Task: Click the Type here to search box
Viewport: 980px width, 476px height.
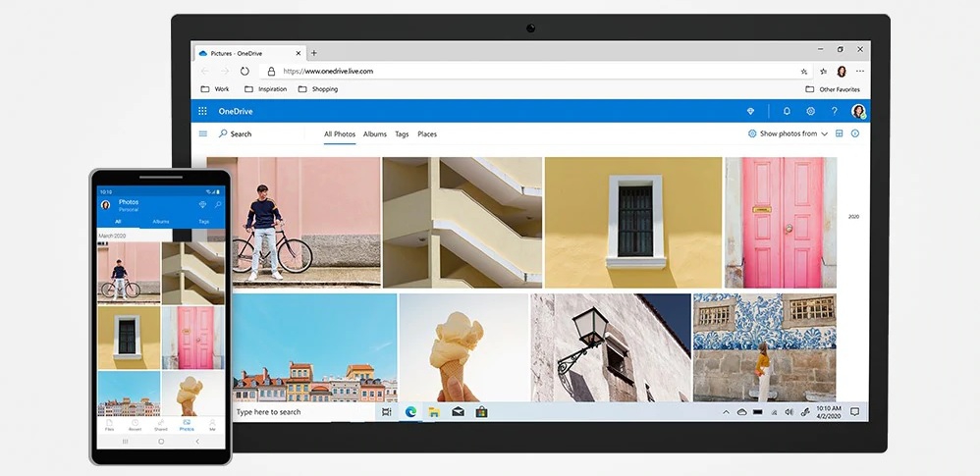Action: [x=303, y=412]
